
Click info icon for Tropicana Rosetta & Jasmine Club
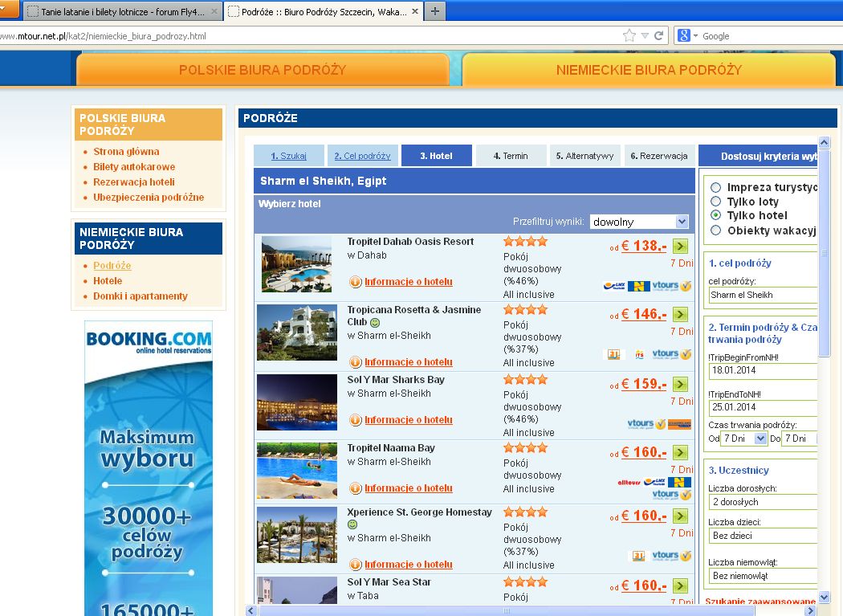(x=356, y=362)
